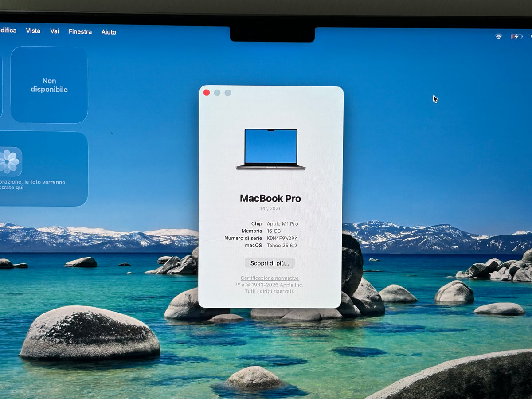Open the partially visible Modifica menu

click(x=8, y=31)
